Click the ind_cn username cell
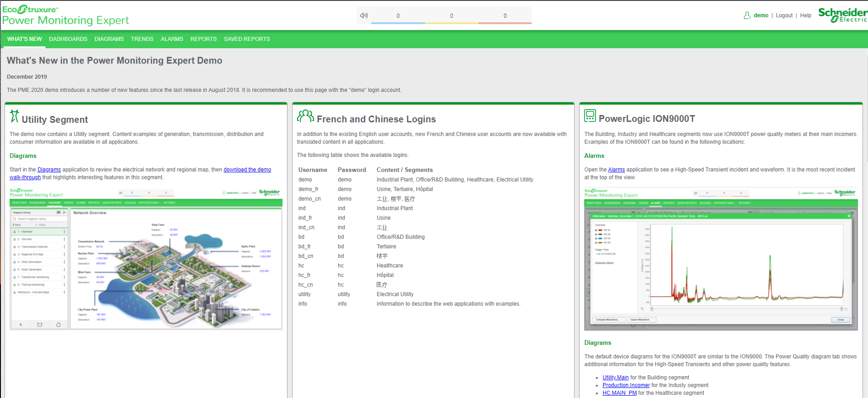868x398 pixels. [306, 227]
